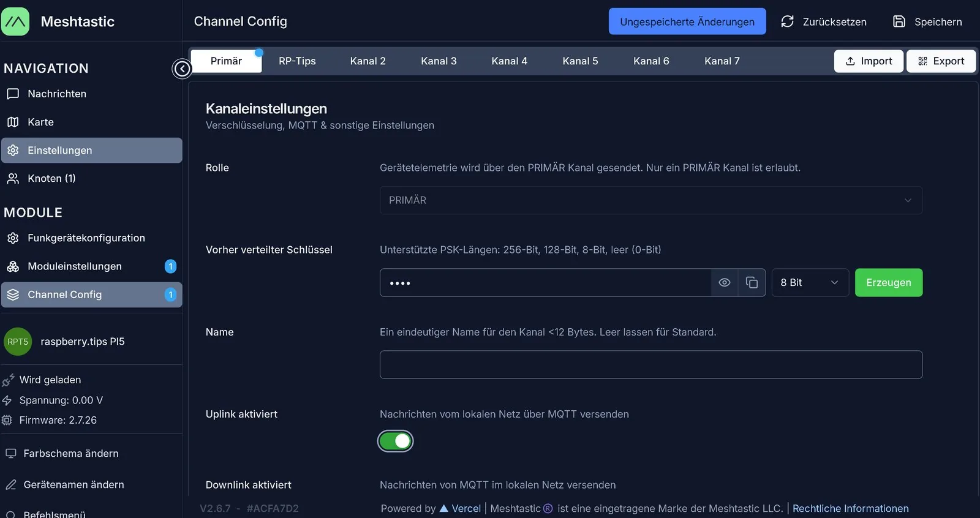Click the channel Name input field
Image resolution: width=980 pixels, height=518 pixels.
point(651,364)
